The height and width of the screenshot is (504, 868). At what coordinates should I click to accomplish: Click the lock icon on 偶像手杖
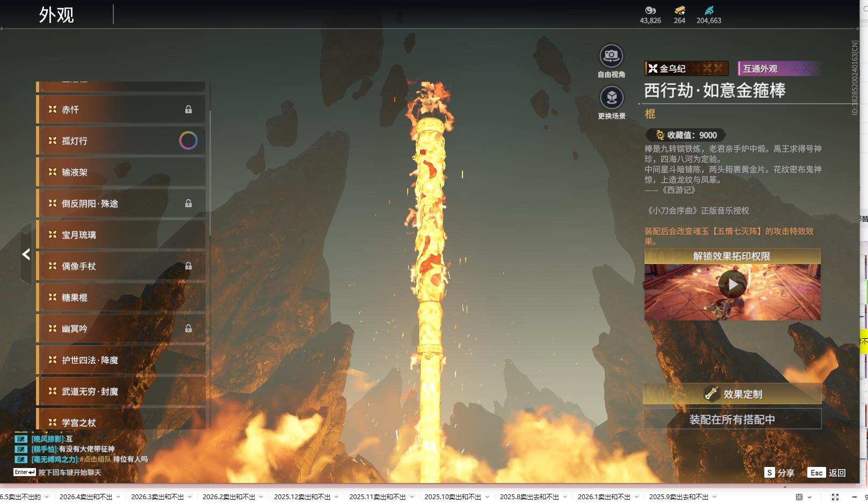(x=189, y=266)
